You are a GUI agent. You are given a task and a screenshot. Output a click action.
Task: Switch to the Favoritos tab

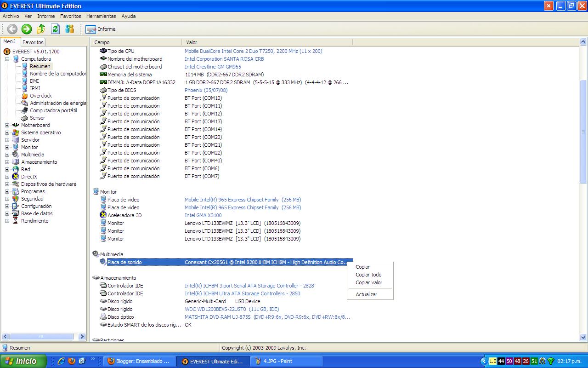[33, 42]
